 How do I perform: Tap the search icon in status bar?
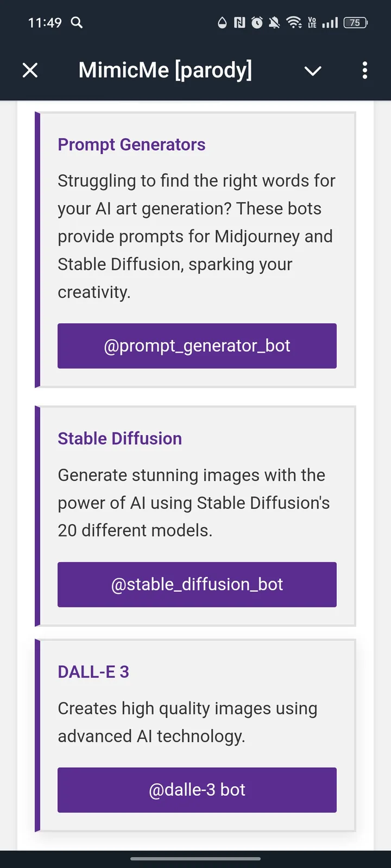(76, 23)
